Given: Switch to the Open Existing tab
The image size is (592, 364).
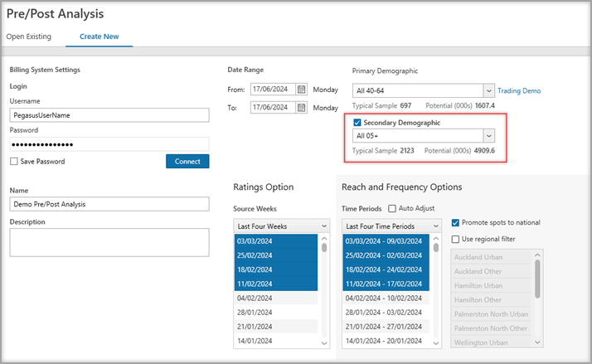Looking at the screenshot, I should 29,36.
